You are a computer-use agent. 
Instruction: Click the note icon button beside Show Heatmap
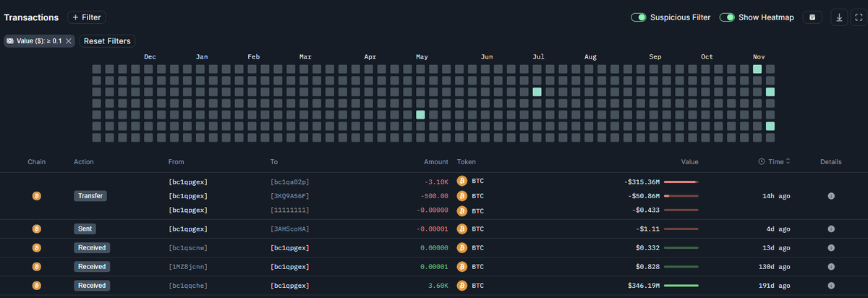point(812,17)
